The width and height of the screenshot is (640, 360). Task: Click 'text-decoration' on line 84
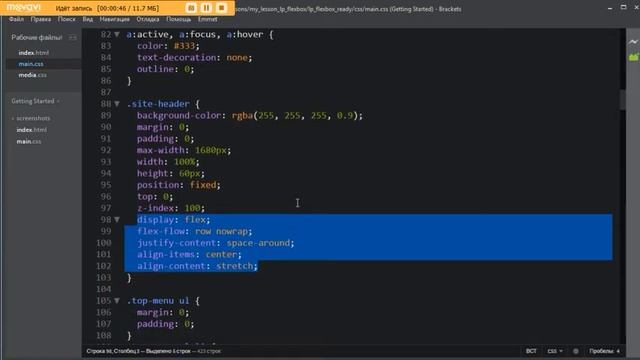176,58
